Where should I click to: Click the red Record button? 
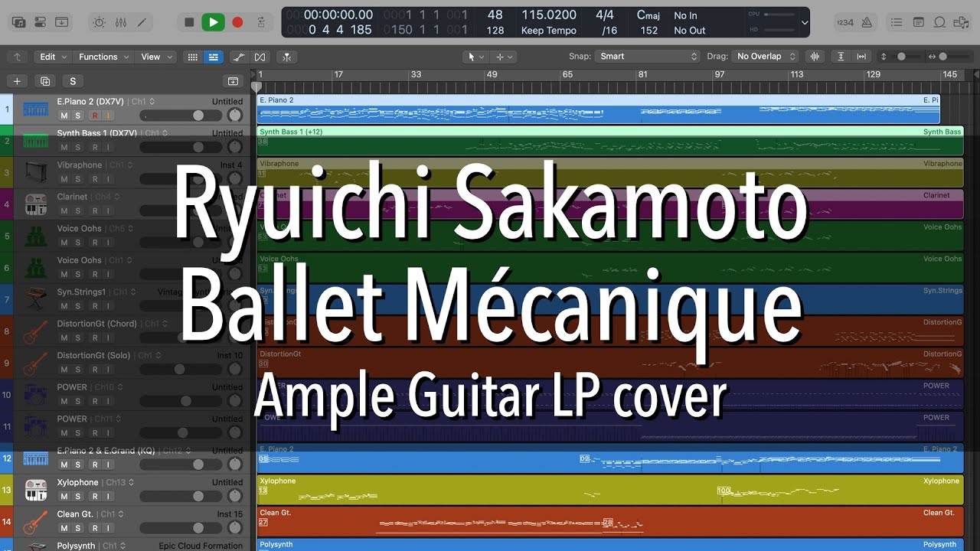click(237, 22)
